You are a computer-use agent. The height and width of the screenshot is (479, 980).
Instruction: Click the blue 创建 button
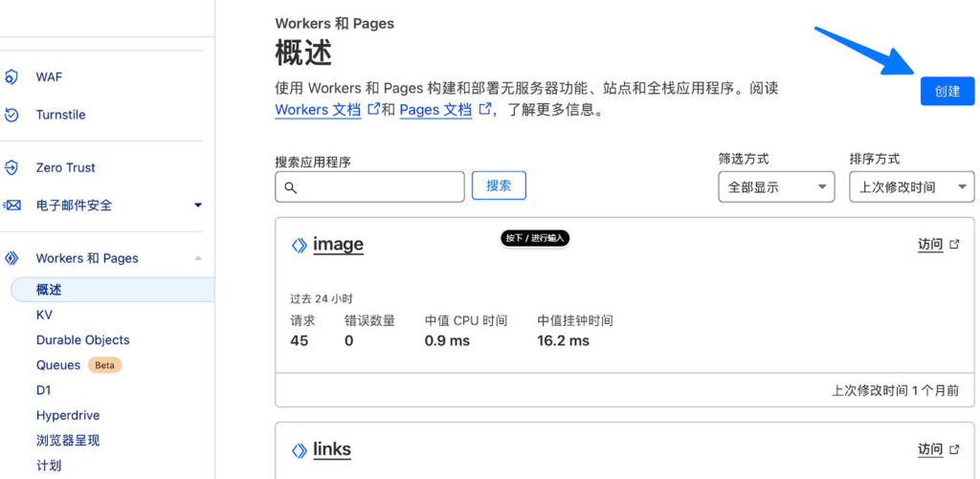947,91
